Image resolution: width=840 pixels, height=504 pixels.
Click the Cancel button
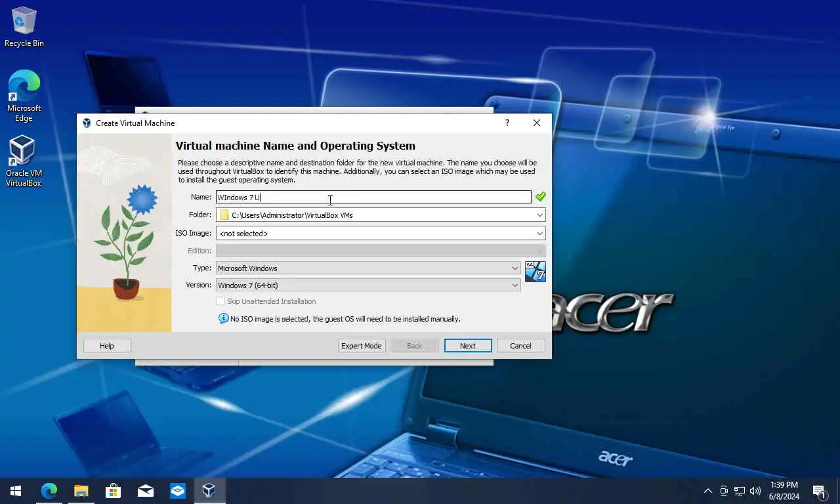(521, 346)
